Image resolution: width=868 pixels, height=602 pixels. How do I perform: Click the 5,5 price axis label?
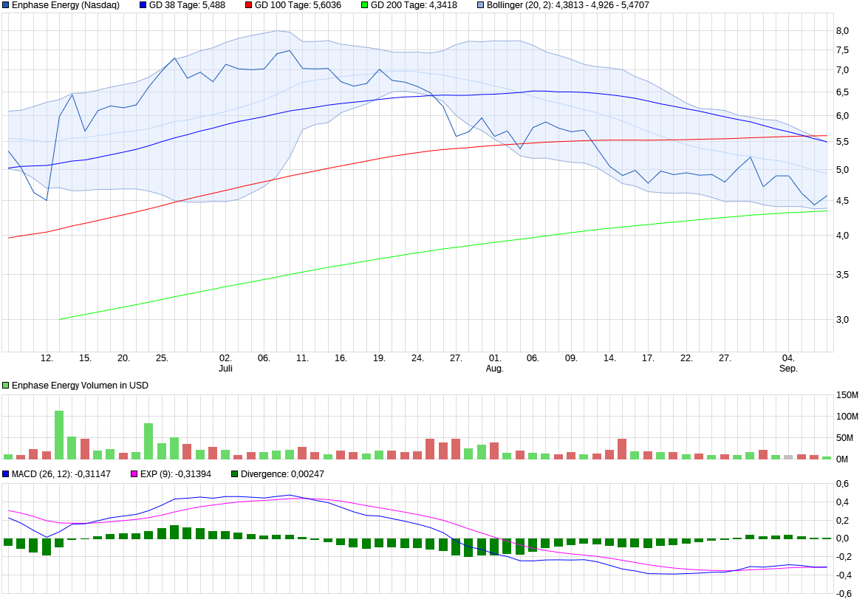click(x=842, y=143)
